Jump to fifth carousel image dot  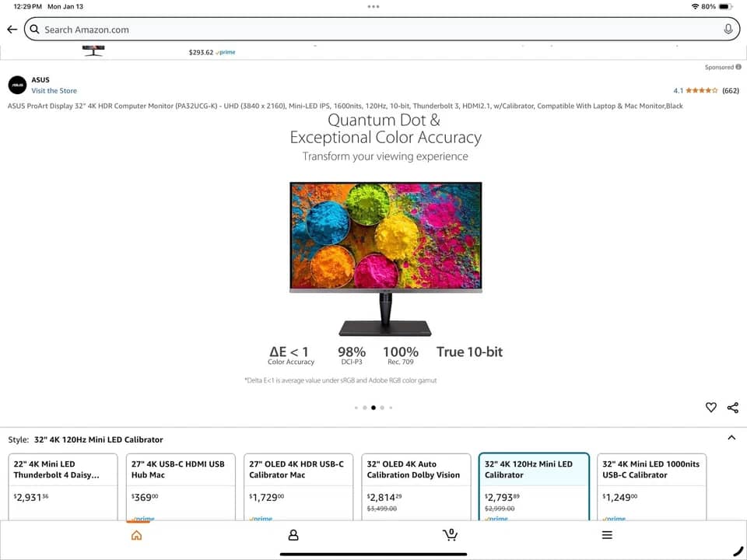[391, 408]
